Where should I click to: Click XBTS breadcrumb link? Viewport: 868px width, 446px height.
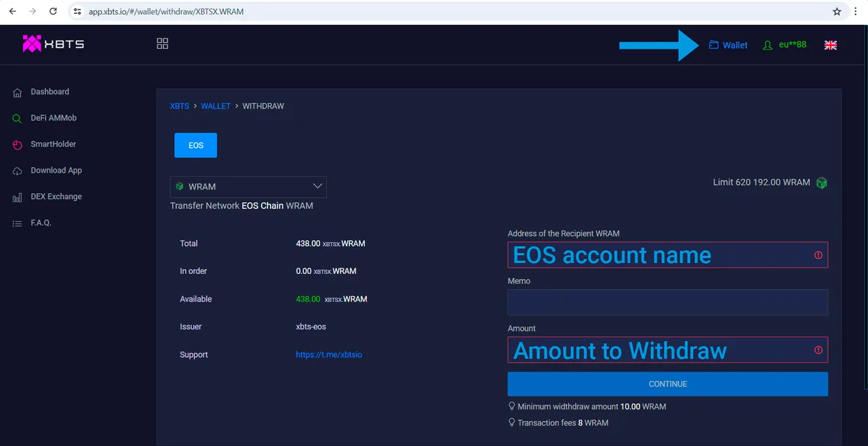point(180,106)
